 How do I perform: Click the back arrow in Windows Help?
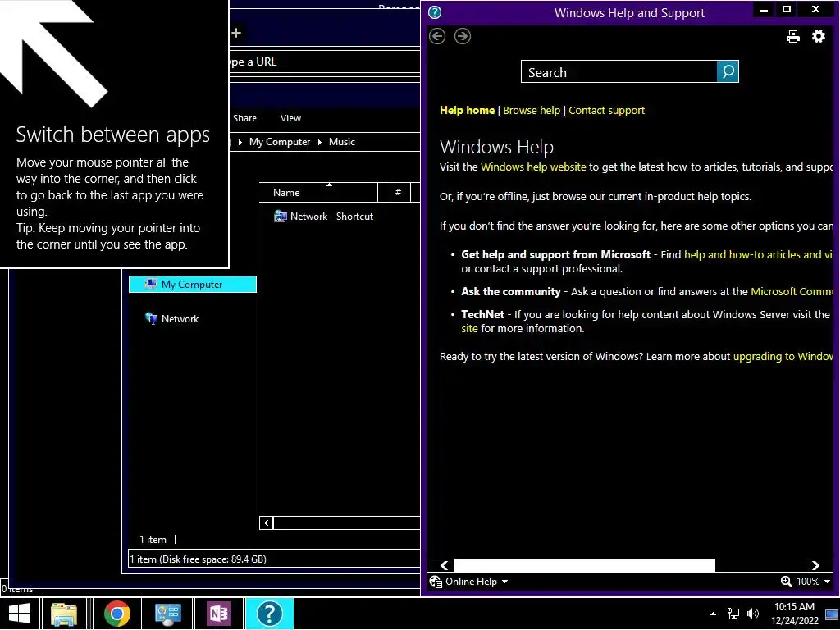click(437, 36)
